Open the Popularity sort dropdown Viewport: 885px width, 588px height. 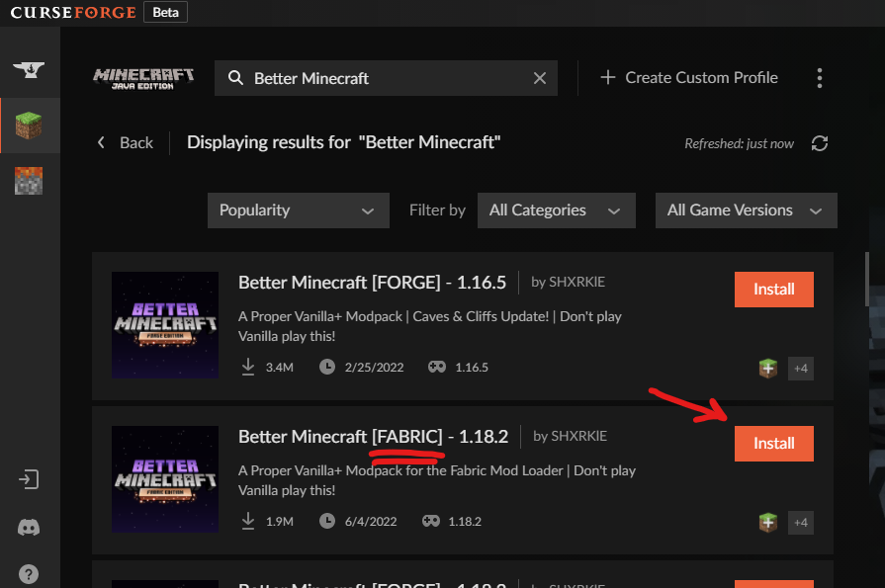(x=298, y=210)
